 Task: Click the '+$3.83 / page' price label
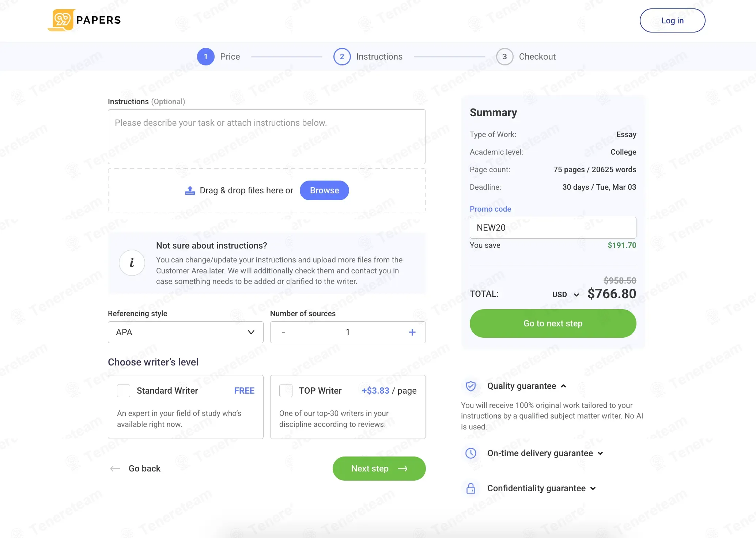389,391
